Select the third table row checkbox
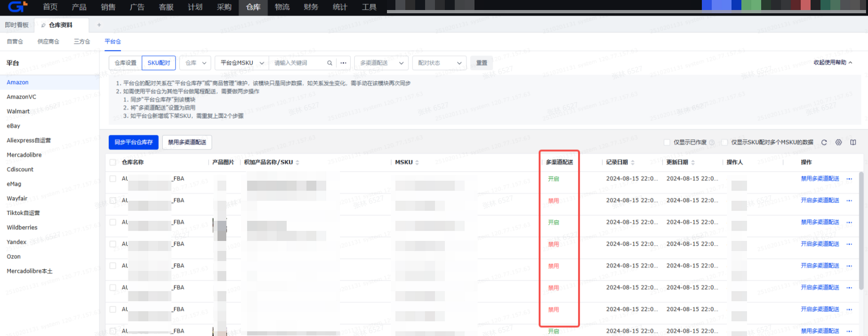The image size is (868, 336). pyautogui.click(x=113, y=222)
